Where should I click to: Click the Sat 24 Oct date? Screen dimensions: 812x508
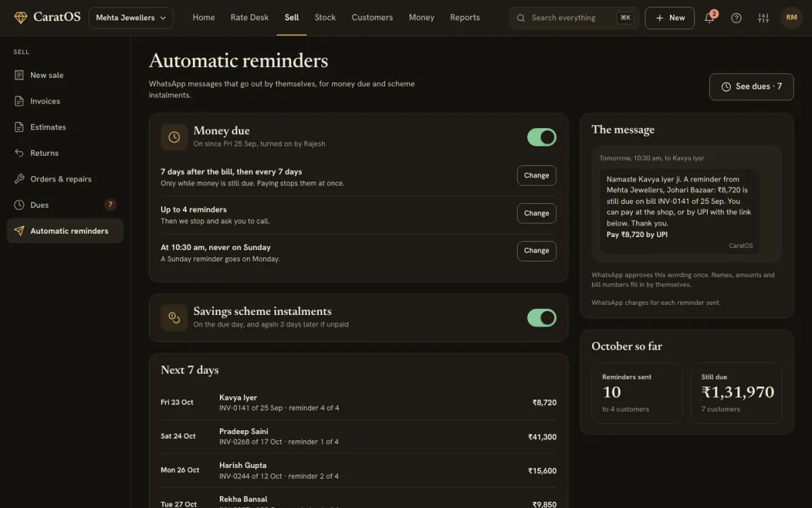tap(178, 436)
